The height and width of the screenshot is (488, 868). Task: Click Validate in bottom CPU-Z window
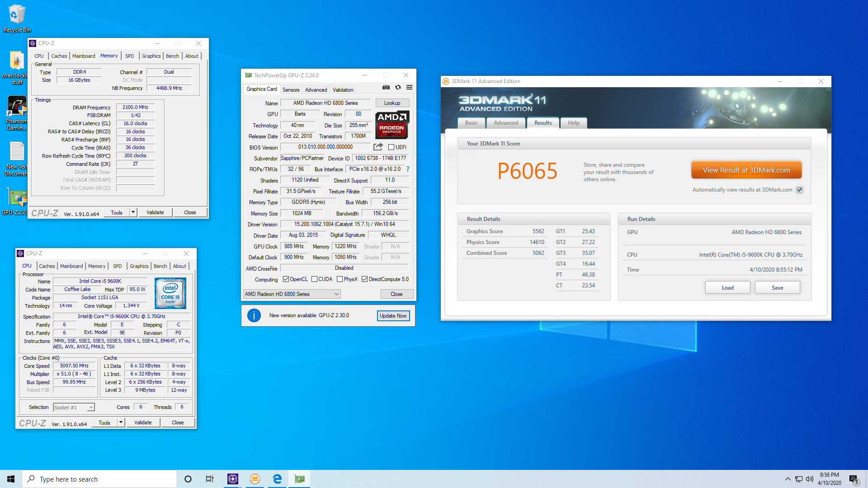tap(143, 422)
